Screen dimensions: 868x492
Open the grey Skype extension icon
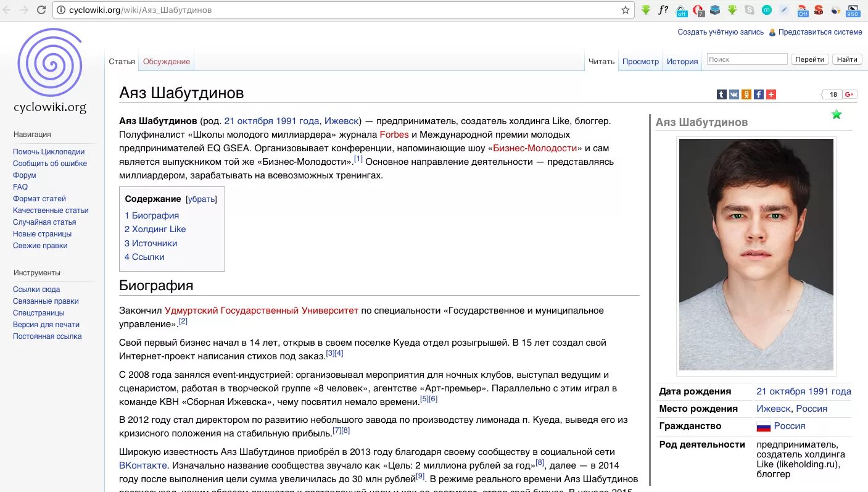coord(750,10)
